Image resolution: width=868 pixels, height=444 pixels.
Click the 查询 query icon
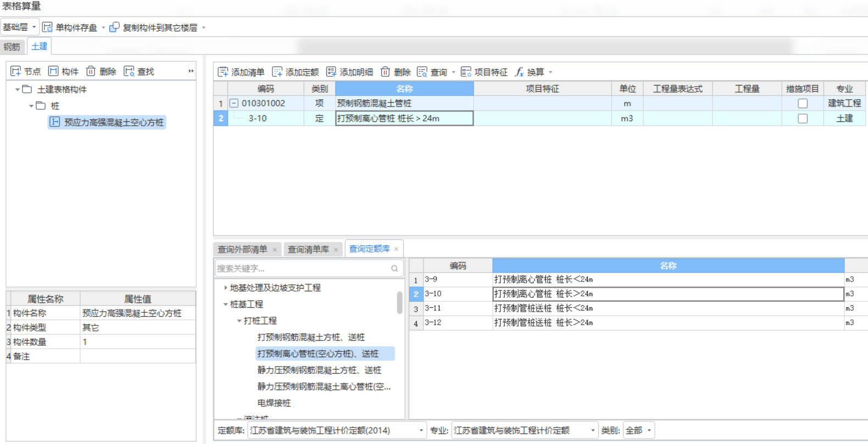coord(422,72)
